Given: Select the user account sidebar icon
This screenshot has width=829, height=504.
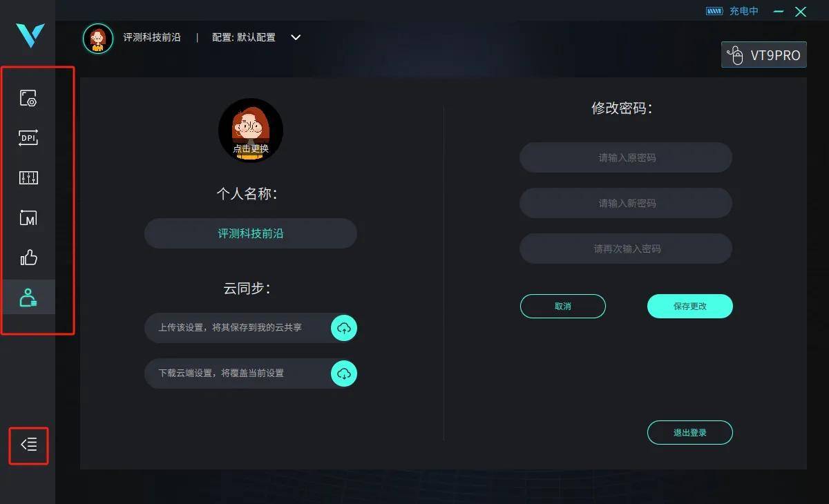Looking at the screenshot, I should pos(28,298).
